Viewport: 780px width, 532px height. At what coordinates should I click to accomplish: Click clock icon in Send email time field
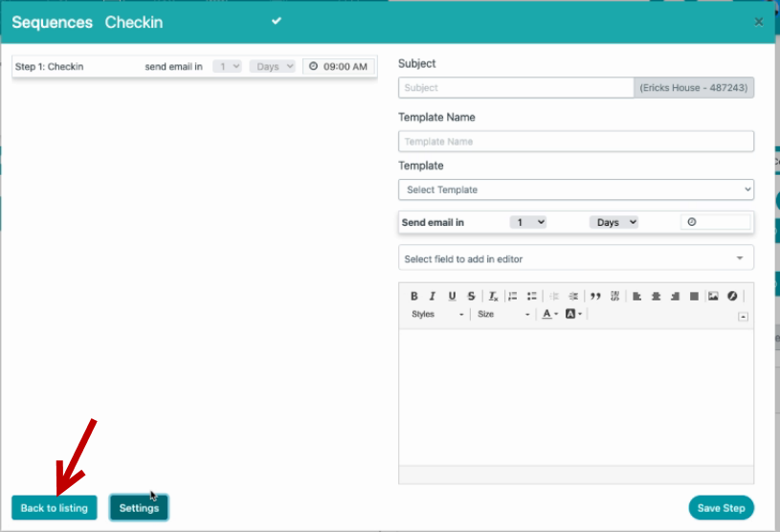[691, 222]
